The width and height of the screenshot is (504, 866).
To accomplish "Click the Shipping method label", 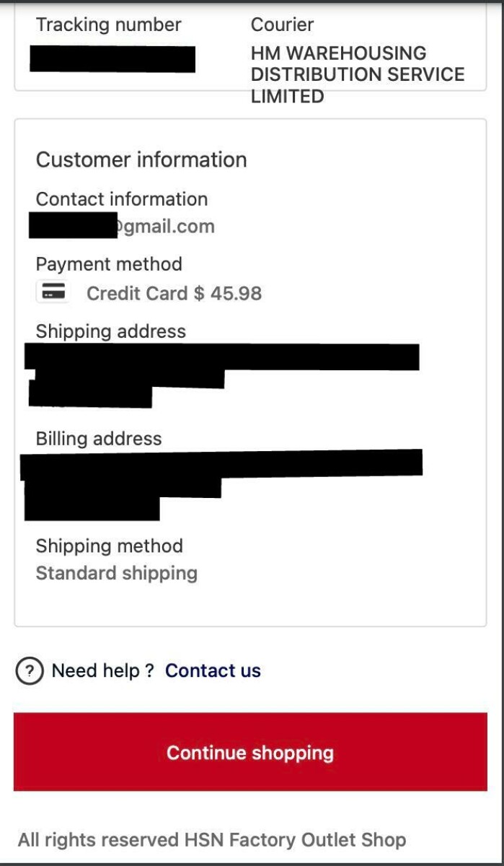I will pos(110,546).
